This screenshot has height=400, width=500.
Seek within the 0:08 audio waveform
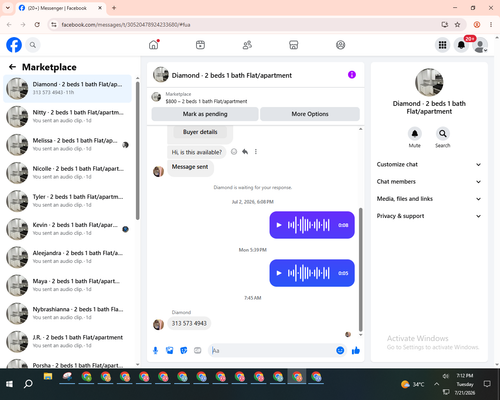tap(309, 225)
